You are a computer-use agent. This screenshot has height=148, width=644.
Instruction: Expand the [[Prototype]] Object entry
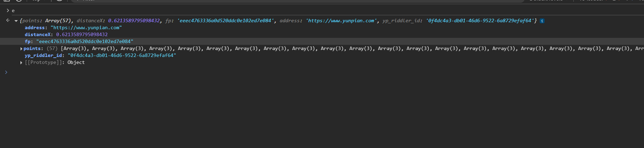(x=21, y=63)
